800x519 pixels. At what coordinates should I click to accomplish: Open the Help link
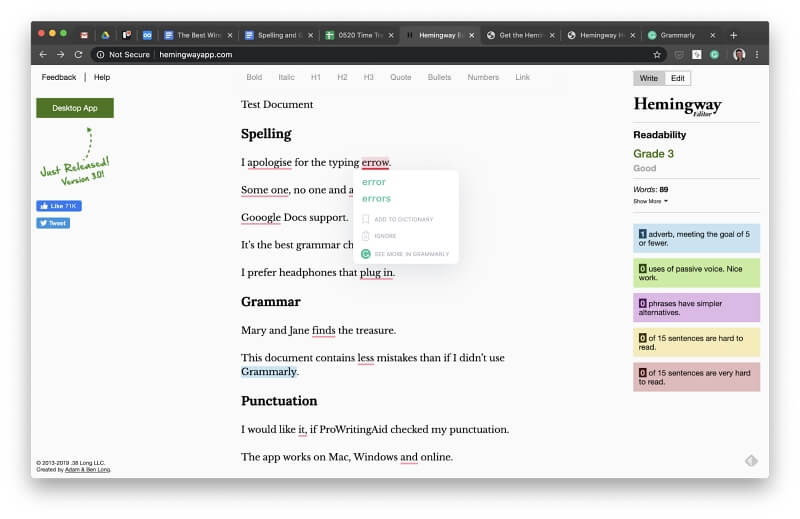click(102, 77)
